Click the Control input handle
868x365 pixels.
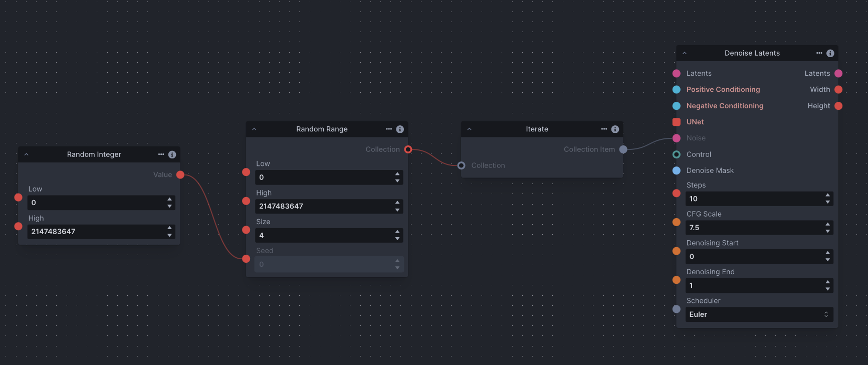(677, 154)
